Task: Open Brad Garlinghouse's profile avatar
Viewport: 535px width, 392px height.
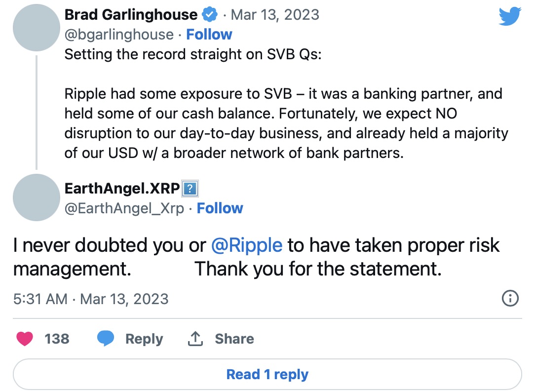Action: coord(37,28)
